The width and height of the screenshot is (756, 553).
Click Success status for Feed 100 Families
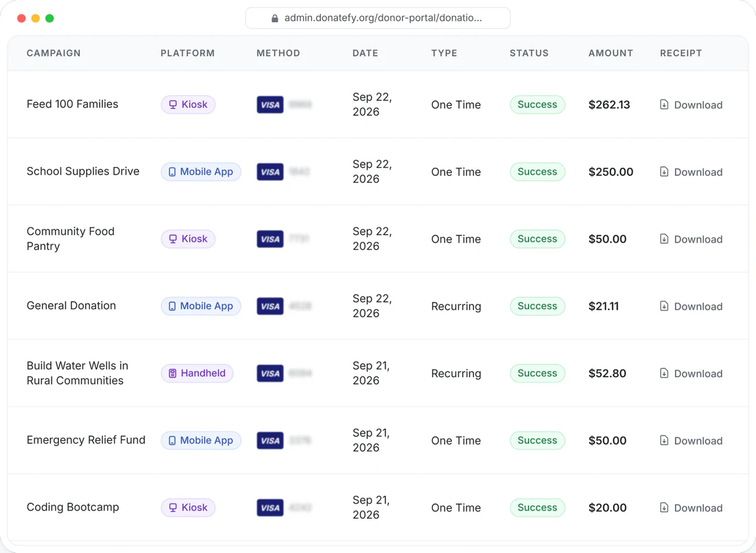[x=537, y=104]
